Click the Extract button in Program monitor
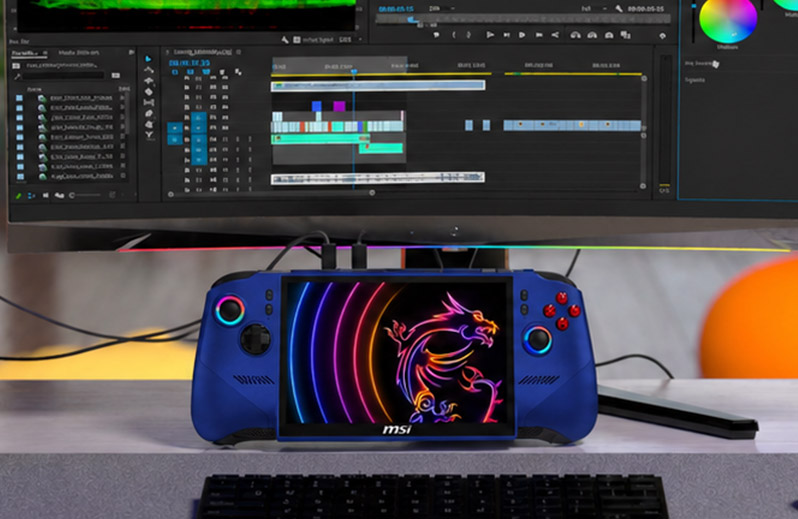798x519 pixels. (x=592, y=35)
